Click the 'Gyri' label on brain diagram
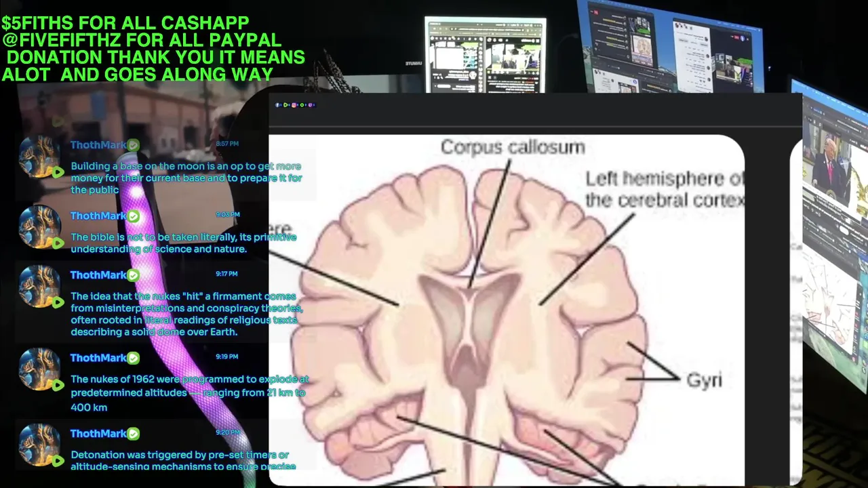Image resolution: width=868 pixels, height=488 pixels. tap(704, 380)
